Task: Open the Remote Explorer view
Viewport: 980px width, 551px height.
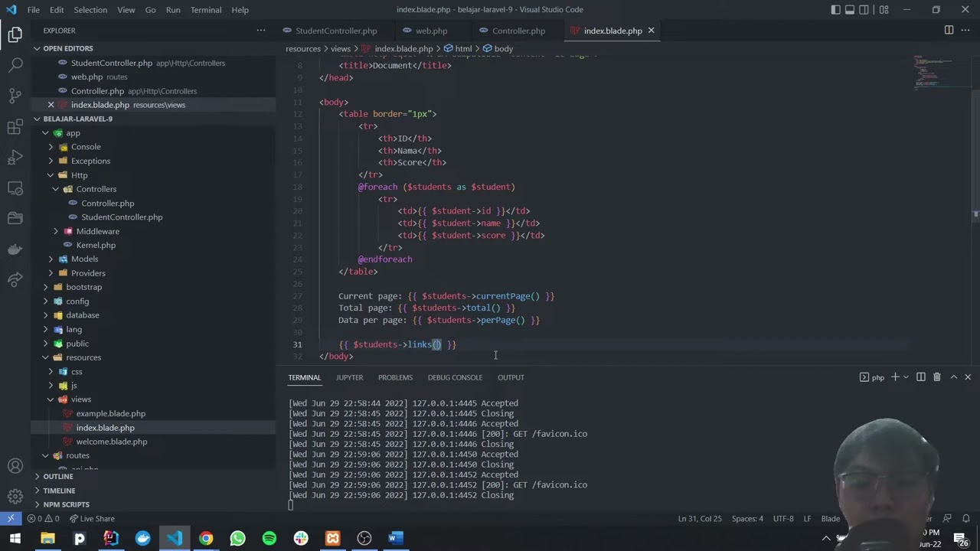Action: click(x=15, y=188)
